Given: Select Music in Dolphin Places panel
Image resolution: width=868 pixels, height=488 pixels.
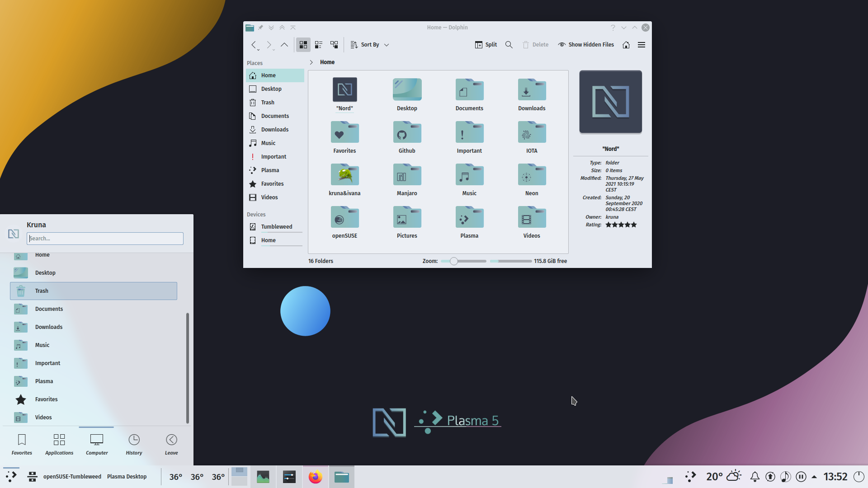Looking at the screenshot, I should 275,143.
